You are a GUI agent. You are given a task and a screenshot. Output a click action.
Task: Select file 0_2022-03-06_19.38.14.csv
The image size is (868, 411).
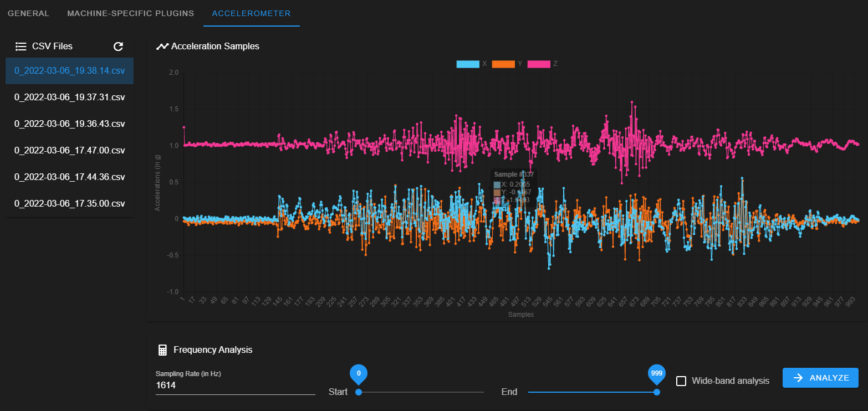click(69, 71)
